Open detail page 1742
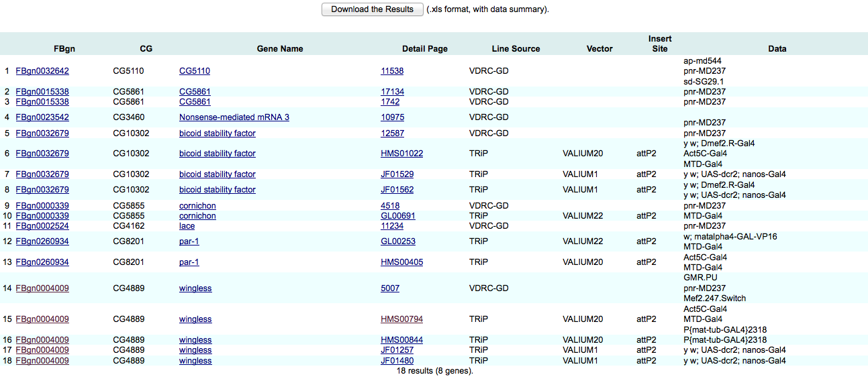Viewport: 868px width, 381px height. [390, 102]
